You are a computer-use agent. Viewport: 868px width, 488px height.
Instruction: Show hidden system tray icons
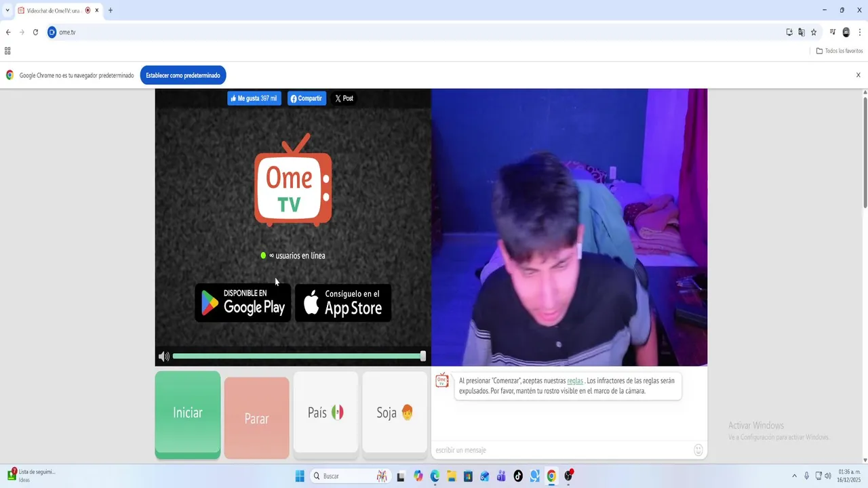coord(794,476)
